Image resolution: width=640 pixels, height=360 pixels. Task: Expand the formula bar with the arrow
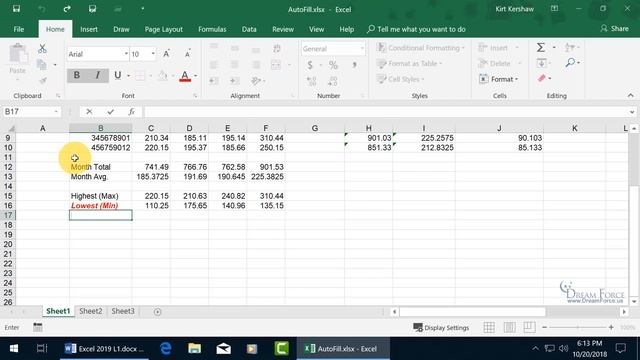(x=632, y=112)
